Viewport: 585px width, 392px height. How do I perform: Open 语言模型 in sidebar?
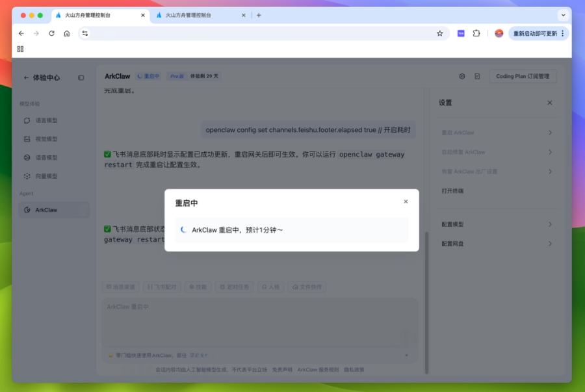click(x=46, y=120)
